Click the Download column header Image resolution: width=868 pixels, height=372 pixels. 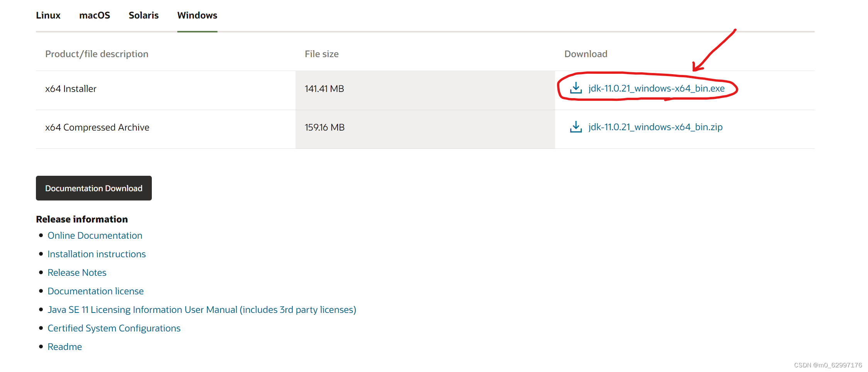586,54
